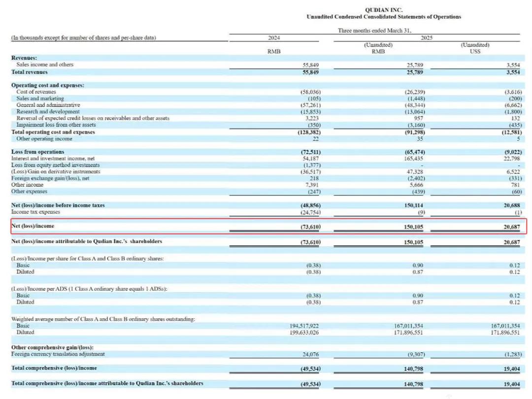Screen dimensions: 532x399
Task: Click Interest and investment income US$ value 22,798
Action: 512,159
